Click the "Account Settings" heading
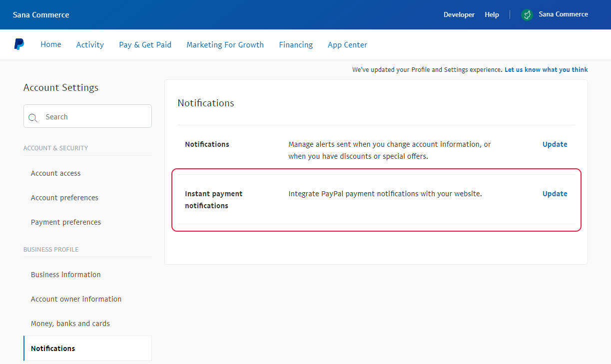Screen dimensions: 611x364 click(61, 88)
